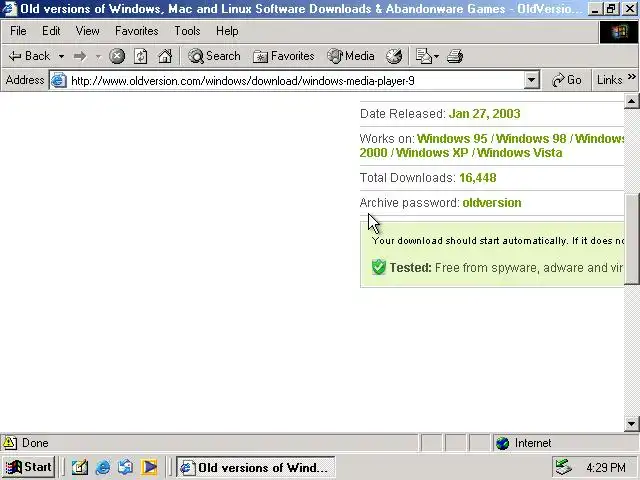
Task: Open the Back history dropdown arrow
Action: tap(61, 56)
